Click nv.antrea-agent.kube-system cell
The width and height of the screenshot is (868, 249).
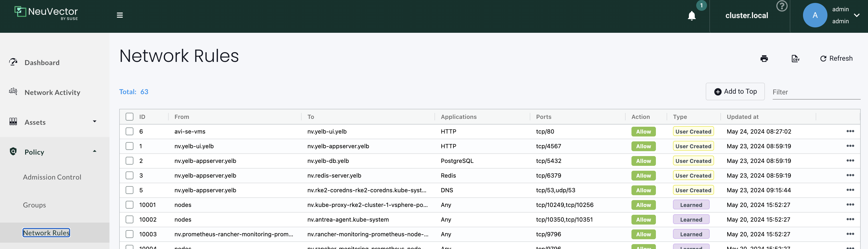348,220
